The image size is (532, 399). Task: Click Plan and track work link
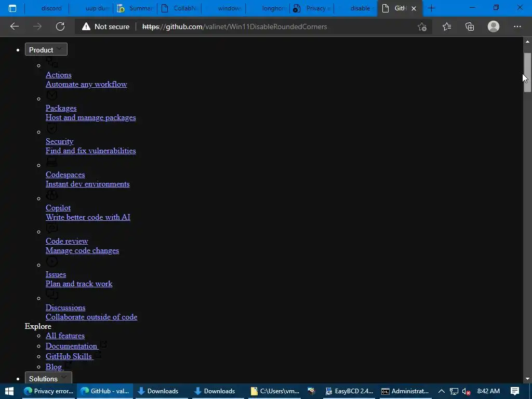(79, 284)
